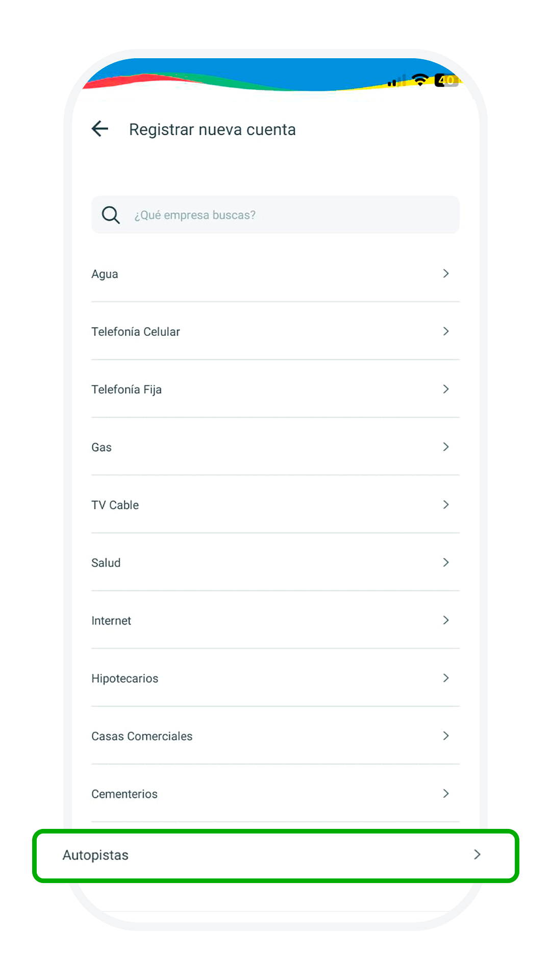Select Telefonía Celular category
The height and width of the screenshot is (980, 551).
click(136, 332)
